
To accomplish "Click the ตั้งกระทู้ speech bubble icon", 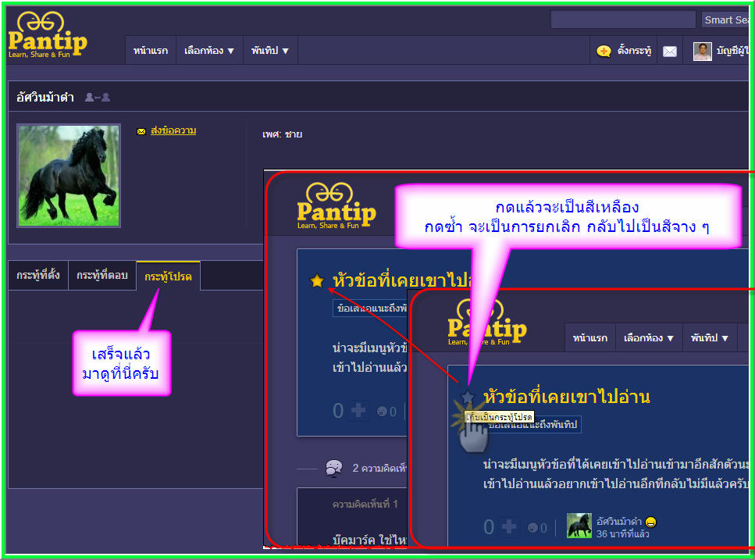I will [604, 51].
